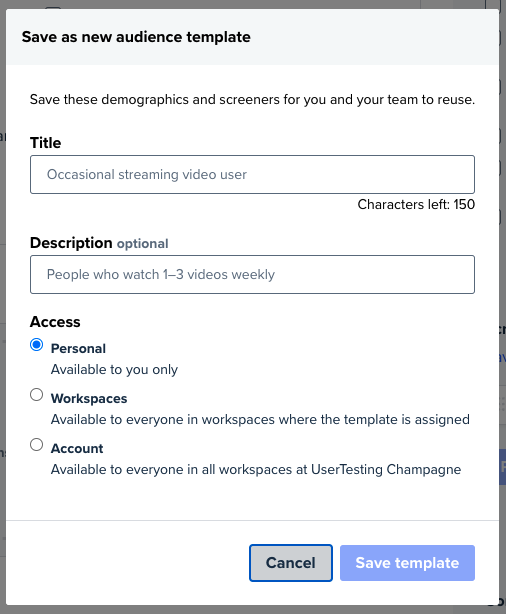This screenshot has width=506, height=614.
Task: Select the Account access radio button
Action: click(36, 444)
